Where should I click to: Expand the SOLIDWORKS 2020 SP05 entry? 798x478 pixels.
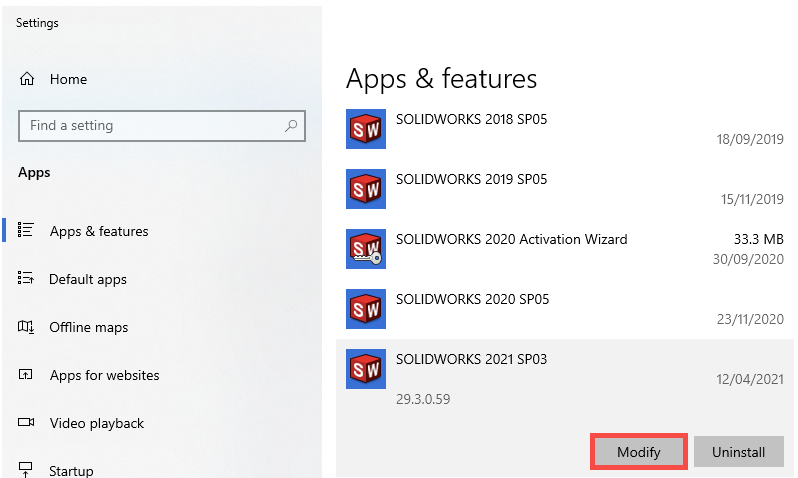click(472, 299)
